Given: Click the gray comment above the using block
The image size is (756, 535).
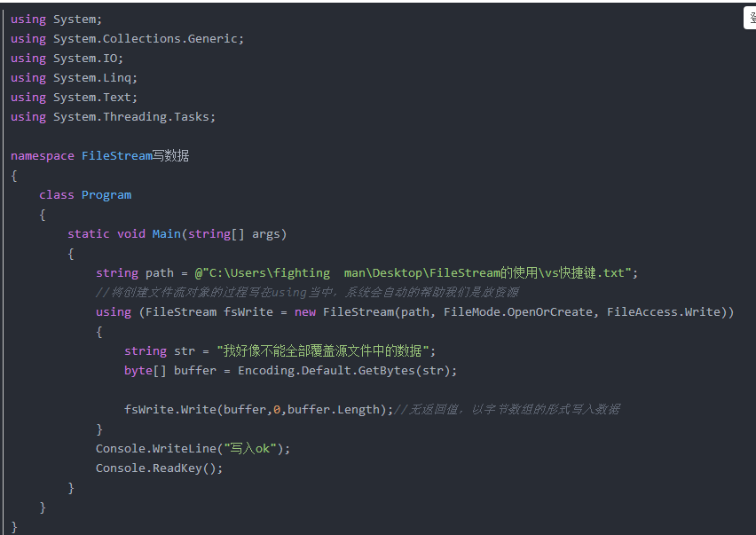Looking at the screenshot, I should [x=307, y=292].
